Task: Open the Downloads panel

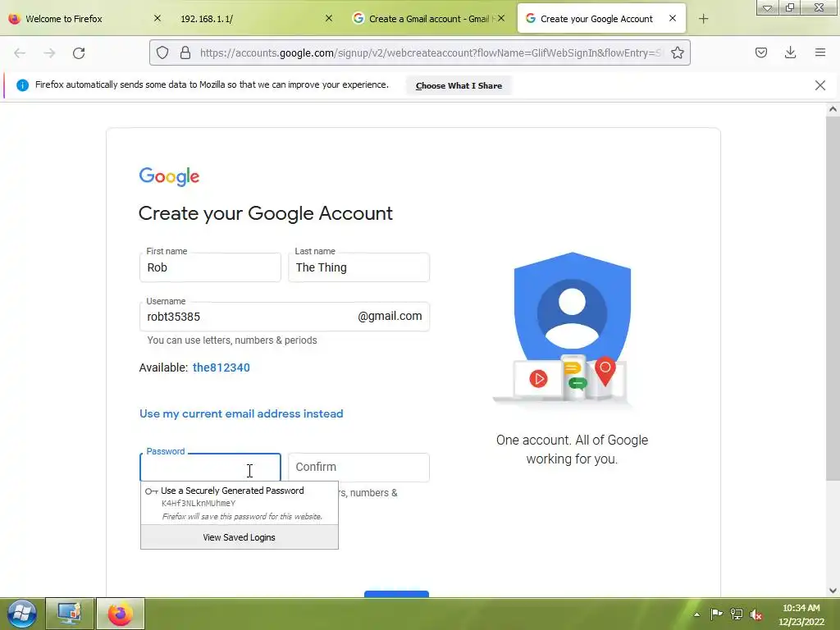Action: click(790, 52)
